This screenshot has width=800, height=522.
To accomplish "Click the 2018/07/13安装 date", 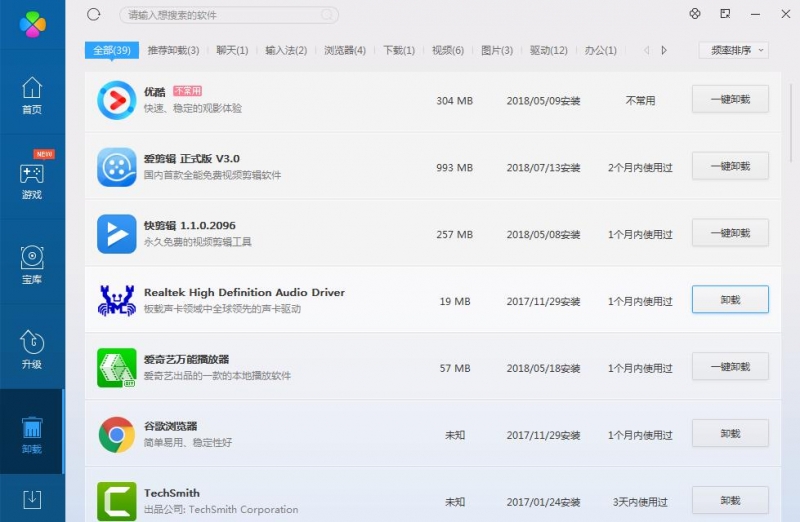I will click(543, 167).
